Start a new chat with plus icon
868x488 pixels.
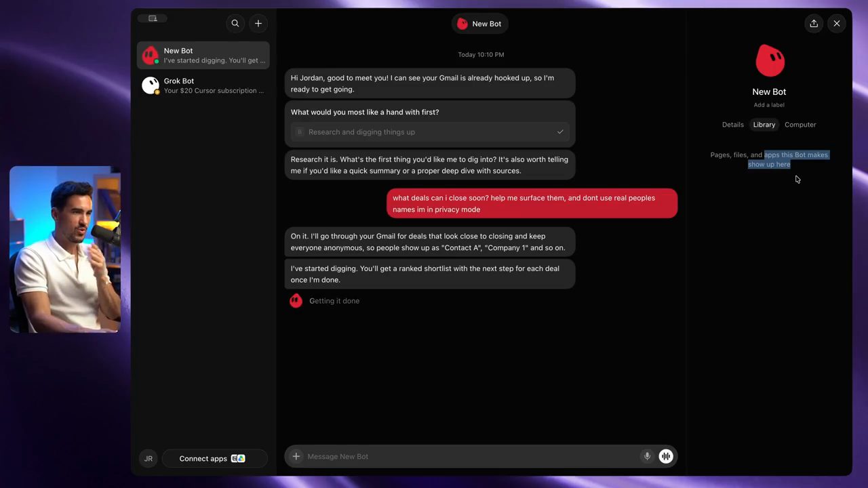click(x=258, y=23)
